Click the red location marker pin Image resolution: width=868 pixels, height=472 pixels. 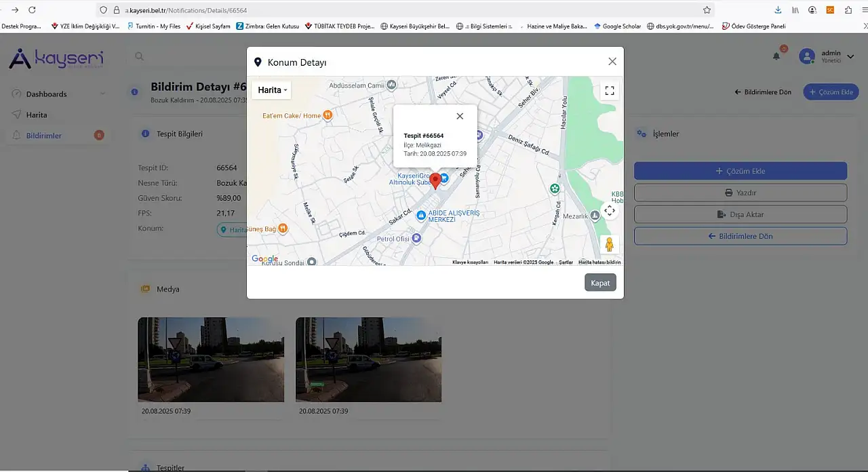[435, 181]
